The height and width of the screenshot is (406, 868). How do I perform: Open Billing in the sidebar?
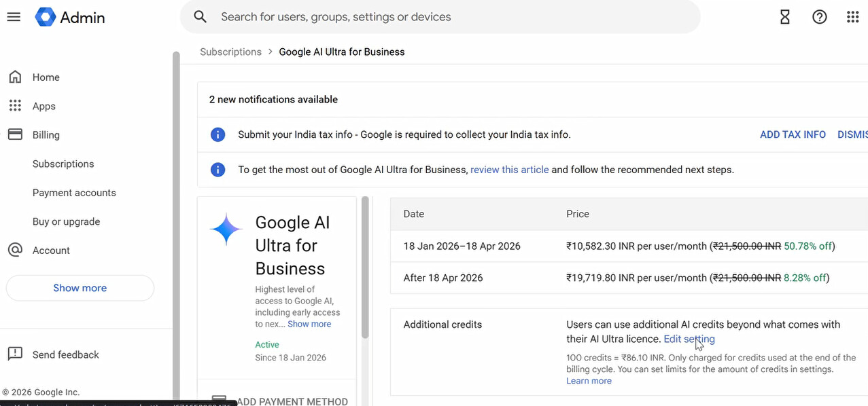[46, 135]
